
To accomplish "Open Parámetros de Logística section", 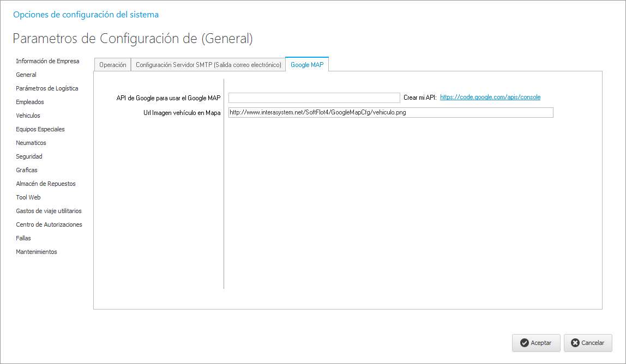I will [47, 88].
